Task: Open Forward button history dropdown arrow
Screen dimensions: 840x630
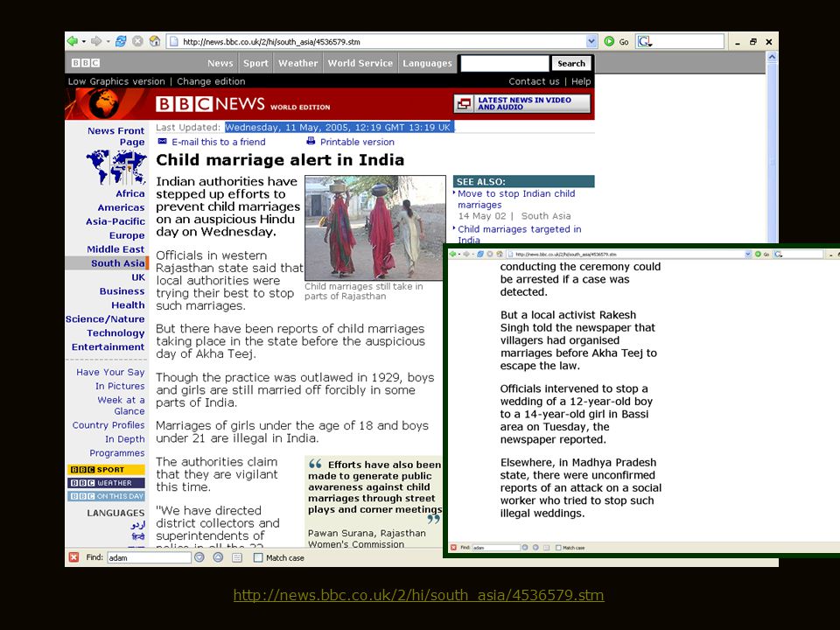Action: click(108, 41)
